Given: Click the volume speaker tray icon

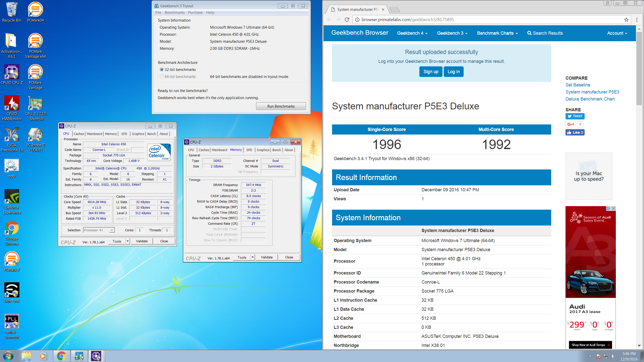Looking at the screenshot, I should [614, 356].
